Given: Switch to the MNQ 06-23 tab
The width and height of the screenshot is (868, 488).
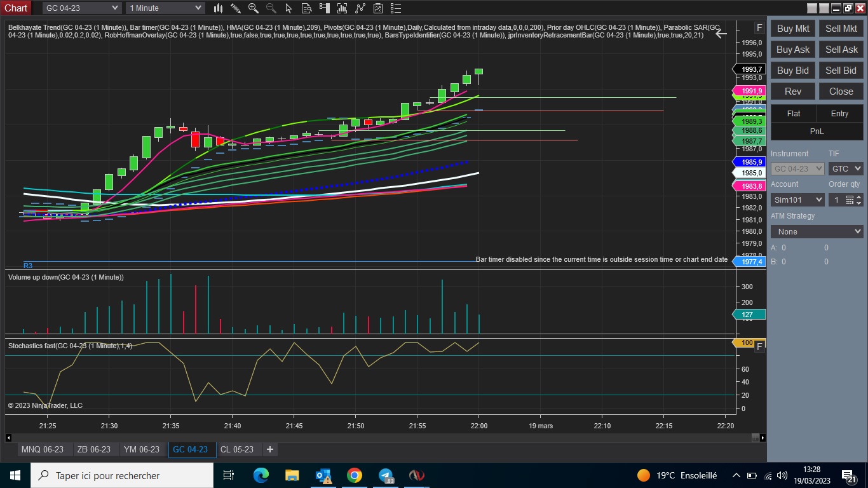Looking at the screenshot, I should click(43, 449).
